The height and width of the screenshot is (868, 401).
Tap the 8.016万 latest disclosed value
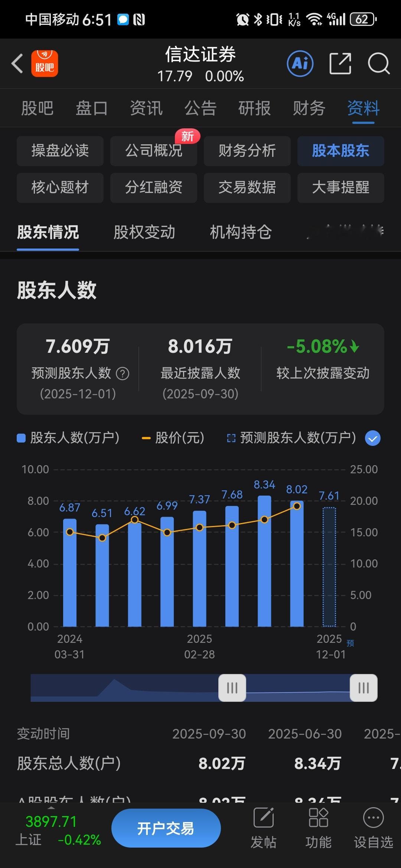[200, 346]
